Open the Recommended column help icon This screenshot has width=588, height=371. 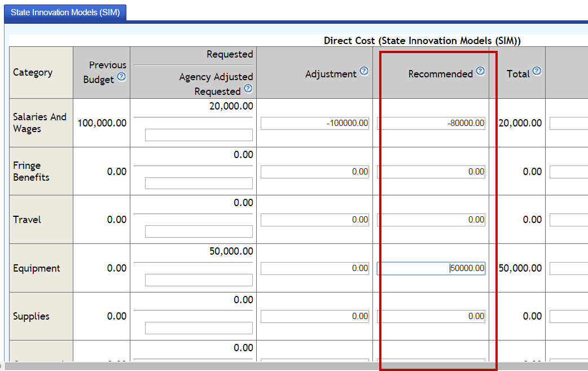[480, 71]
